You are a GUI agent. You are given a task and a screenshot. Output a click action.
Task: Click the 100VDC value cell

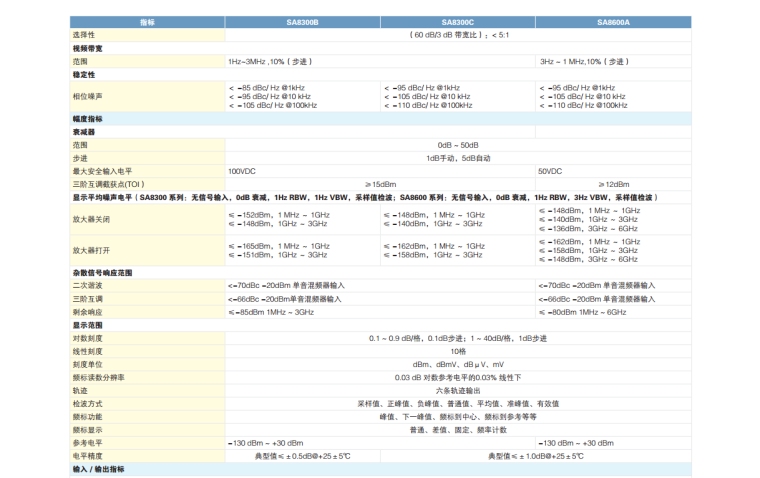click(x=242, y=171)
